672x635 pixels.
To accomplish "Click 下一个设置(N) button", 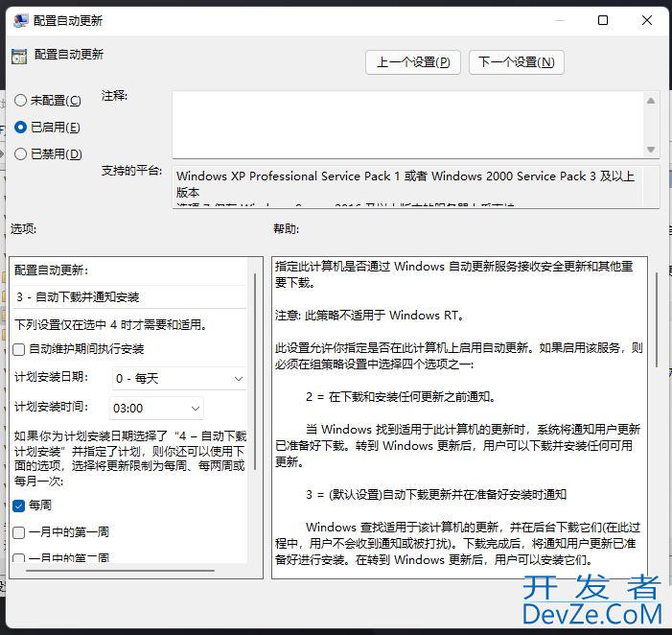I will click(517, 62).
